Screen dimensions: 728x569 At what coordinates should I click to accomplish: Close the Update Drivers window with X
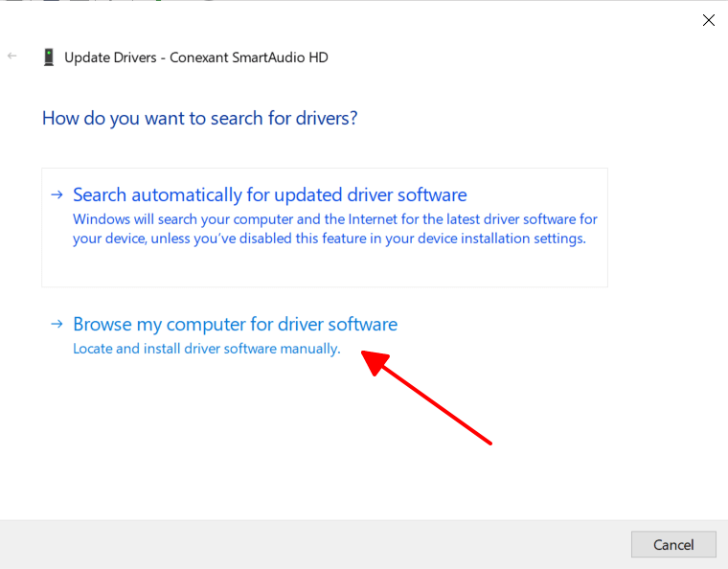pyautogui.click(x=709, y=20)
